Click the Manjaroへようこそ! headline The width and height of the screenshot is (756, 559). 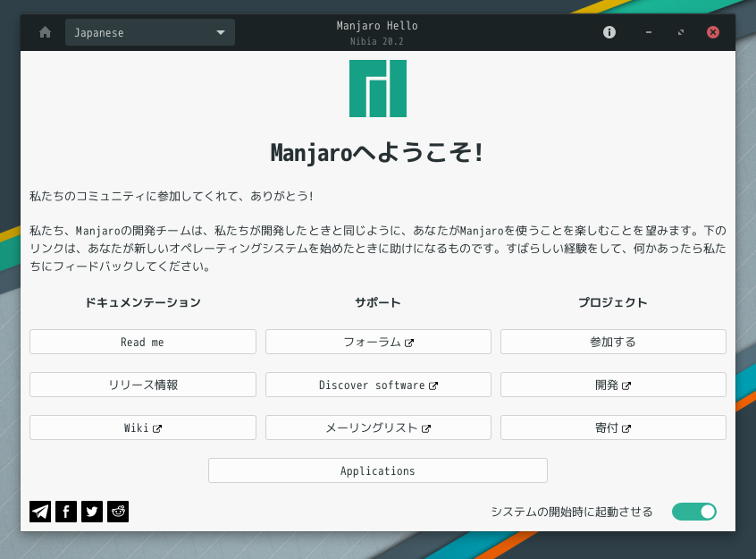[x=377, y=153]
